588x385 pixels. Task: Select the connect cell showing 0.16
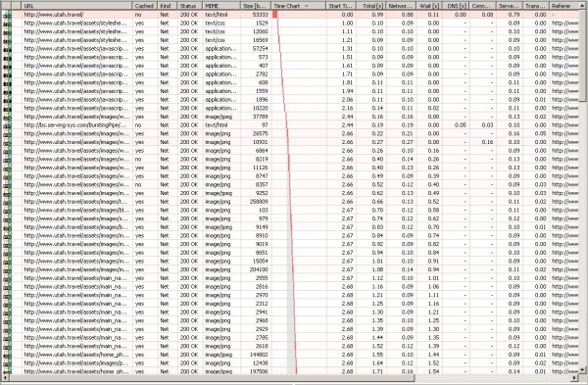[482, 142]
